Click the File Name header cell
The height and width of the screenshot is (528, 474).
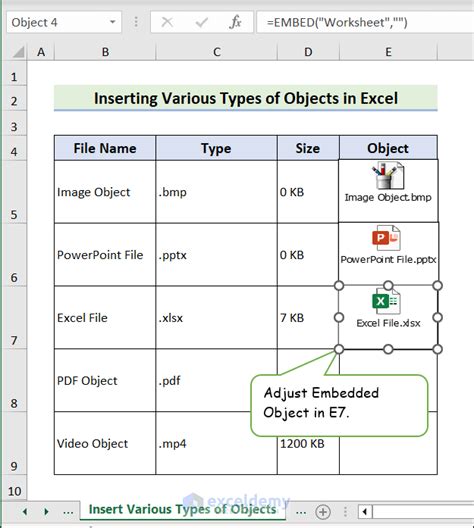[105, 148]
